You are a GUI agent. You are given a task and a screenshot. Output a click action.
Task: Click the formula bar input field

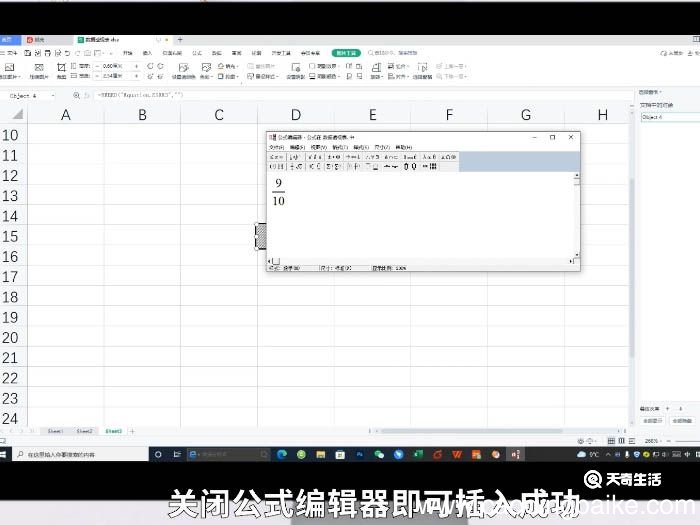362,95
